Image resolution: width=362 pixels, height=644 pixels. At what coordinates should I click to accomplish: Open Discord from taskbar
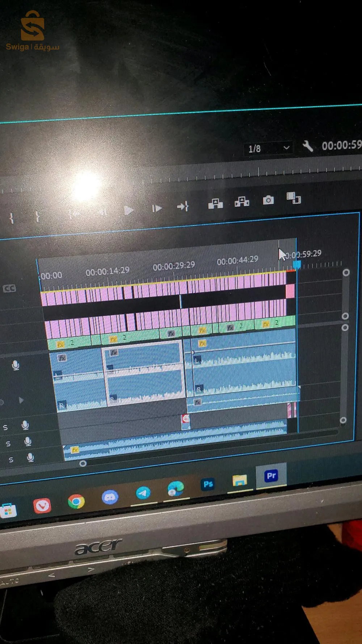(x=110, y=497)
